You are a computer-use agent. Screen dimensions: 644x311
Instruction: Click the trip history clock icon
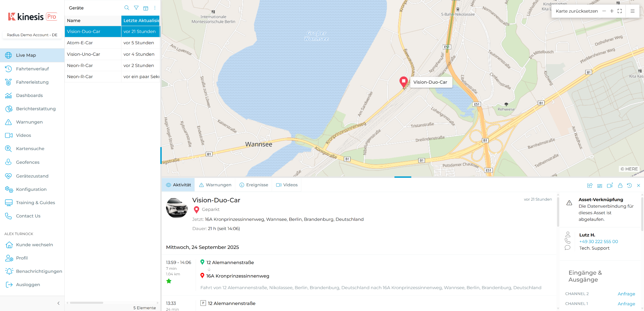point(629,186)
